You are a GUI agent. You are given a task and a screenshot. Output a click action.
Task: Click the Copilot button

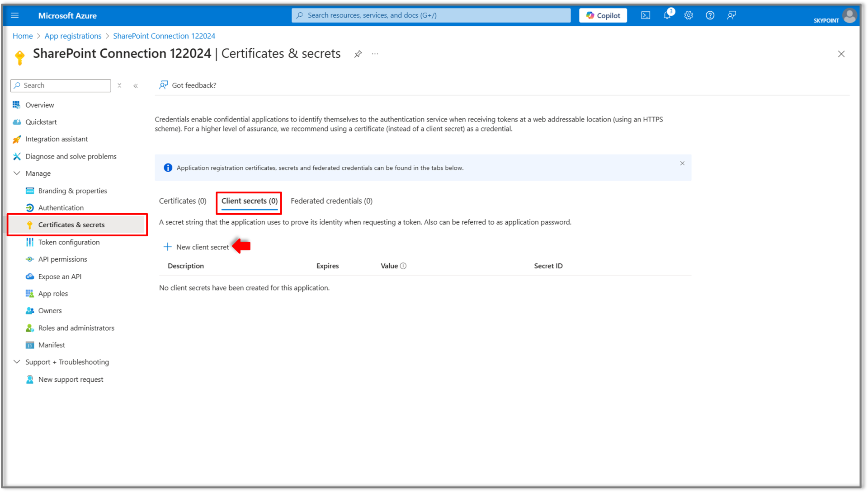tap(603, 15)
